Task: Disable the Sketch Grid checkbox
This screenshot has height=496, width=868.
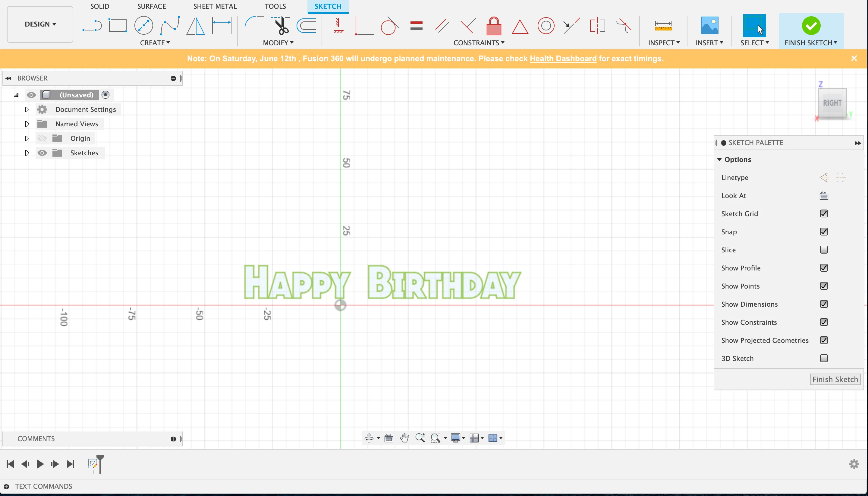Action: (823, 213)
